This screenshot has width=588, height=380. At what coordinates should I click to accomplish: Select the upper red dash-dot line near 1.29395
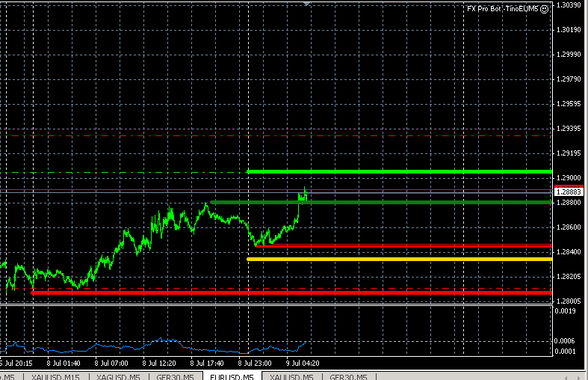tap(276, 136)
